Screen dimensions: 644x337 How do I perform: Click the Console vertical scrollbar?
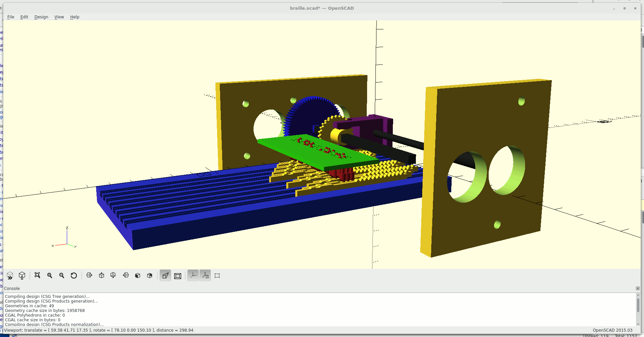[638, 306]
